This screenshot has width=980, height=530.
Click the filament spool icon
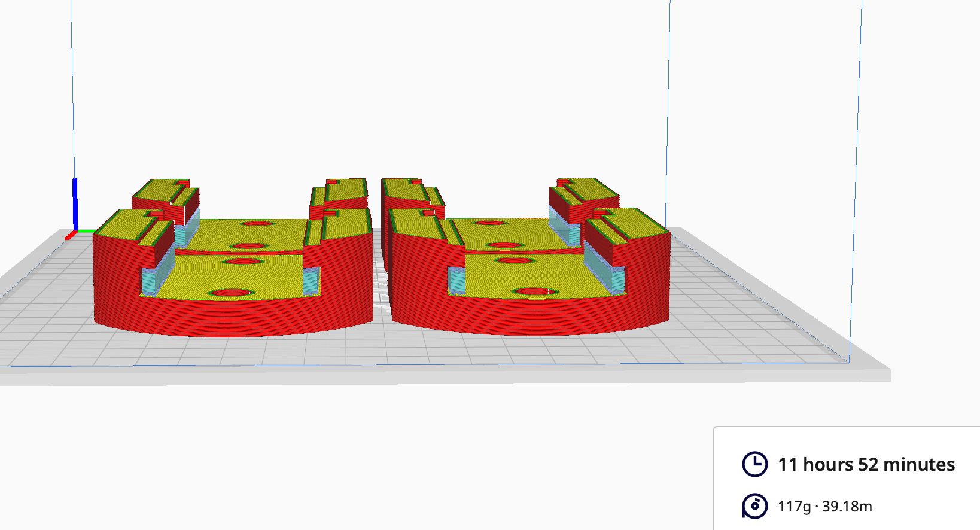[754, 506]
